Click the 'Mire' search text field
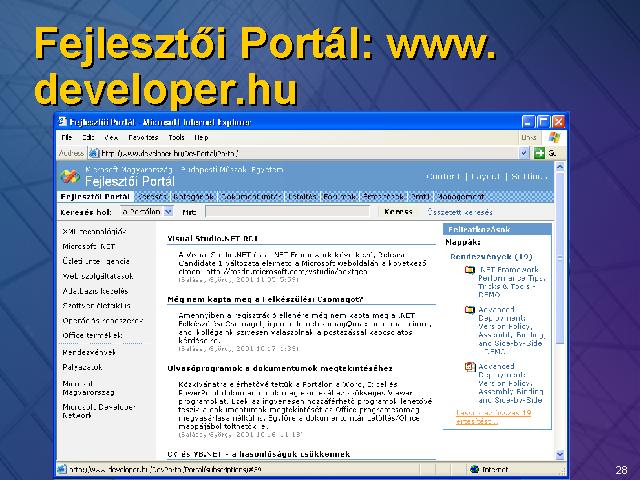The width and height of the screenshot is (640, 480). coord(287,211)
